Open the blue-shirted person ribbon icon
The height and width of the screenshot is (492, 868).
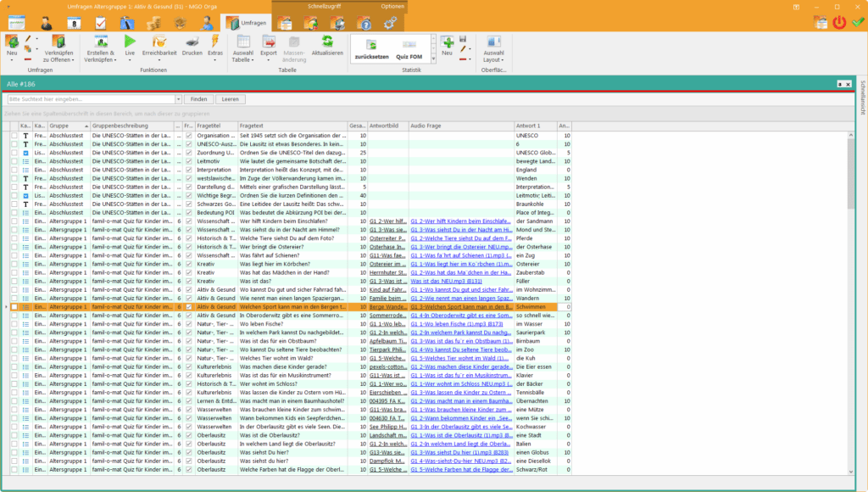pos(207,23)
